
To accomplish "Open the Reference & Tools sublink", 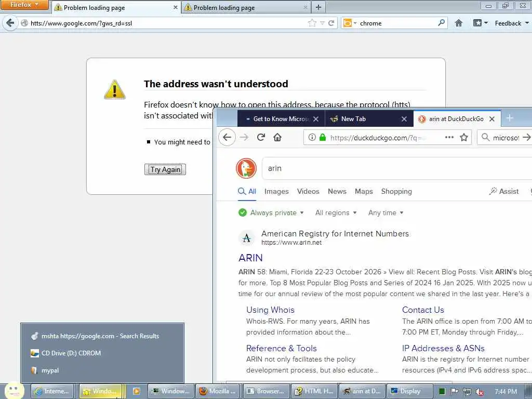I will pos(281,348).
